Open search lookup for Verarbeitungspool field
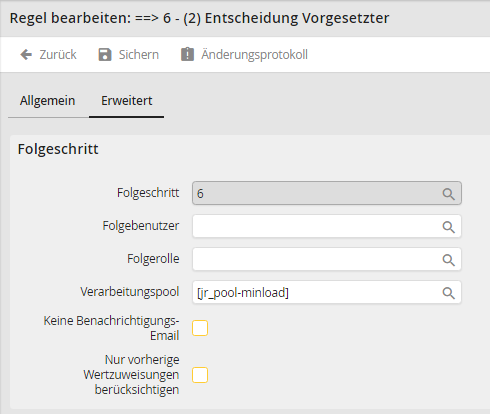The image size is (490, 414). [x=448, y=293]
